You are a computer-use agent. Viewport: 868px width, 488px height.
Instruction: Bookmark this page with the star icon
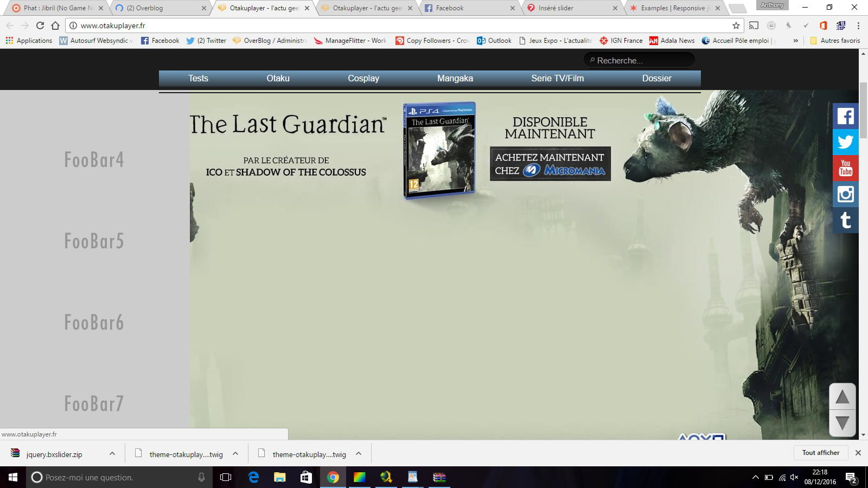pos(736,25)
